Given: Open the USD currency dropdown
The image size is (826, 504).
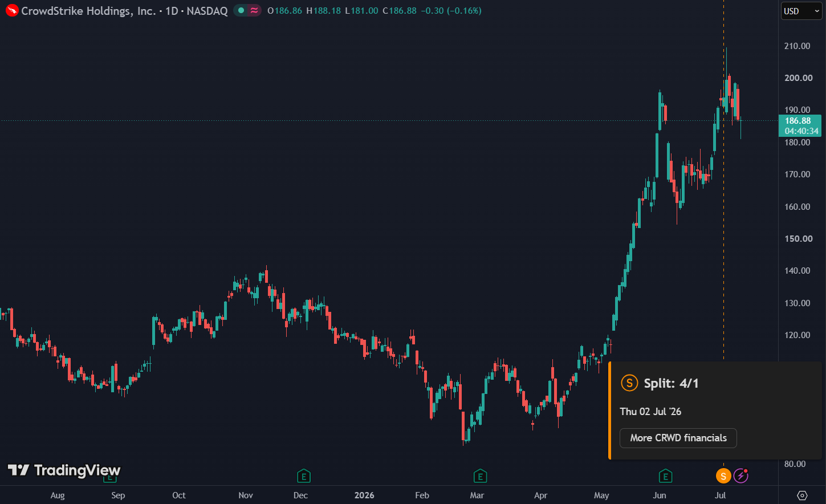Looking at the screenshot, I should [801, 11].
